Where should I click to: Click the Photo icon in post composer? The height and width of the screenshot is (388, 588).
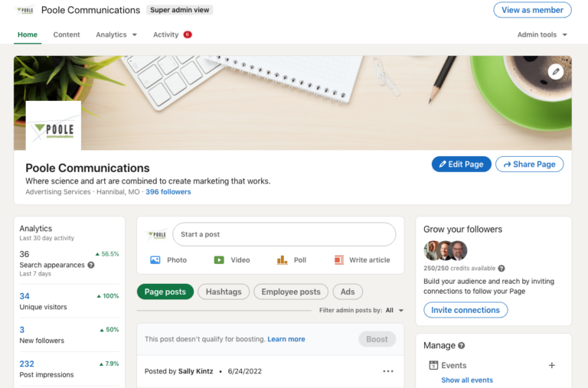click(x=155, y=259)
